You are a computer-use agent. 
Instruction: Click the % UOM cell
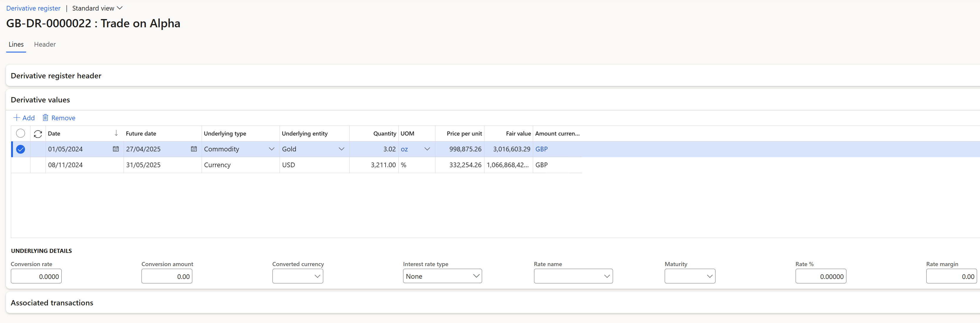[417, 165]
